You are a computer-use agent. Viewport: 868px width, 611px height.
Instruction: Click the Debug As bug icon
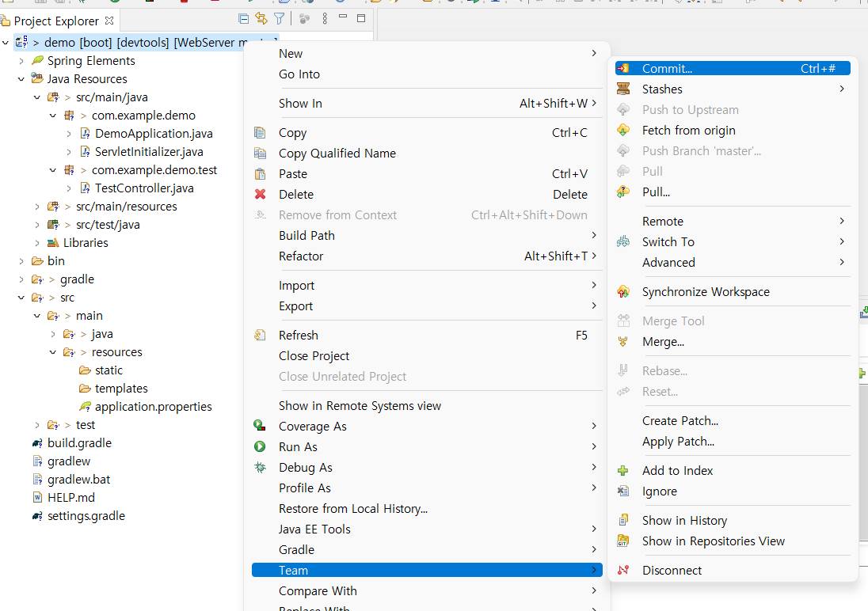tap(260, 467)
